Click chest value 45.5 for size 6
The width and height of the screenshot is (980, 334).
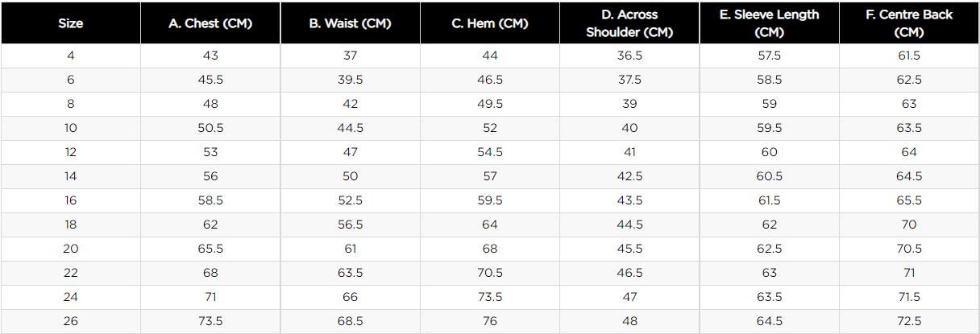210,80
